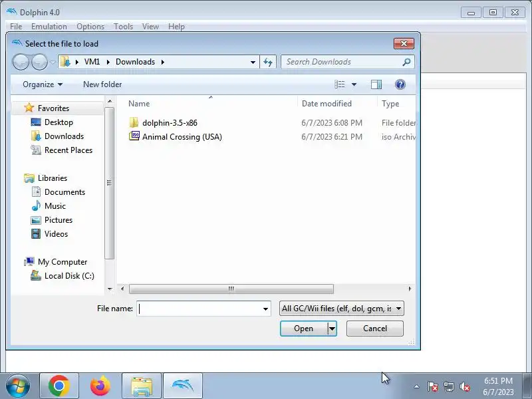This screenshot has height=399, width=532.
Task: Open Windows Explorer from the taskbar
Action: point(142,386)
